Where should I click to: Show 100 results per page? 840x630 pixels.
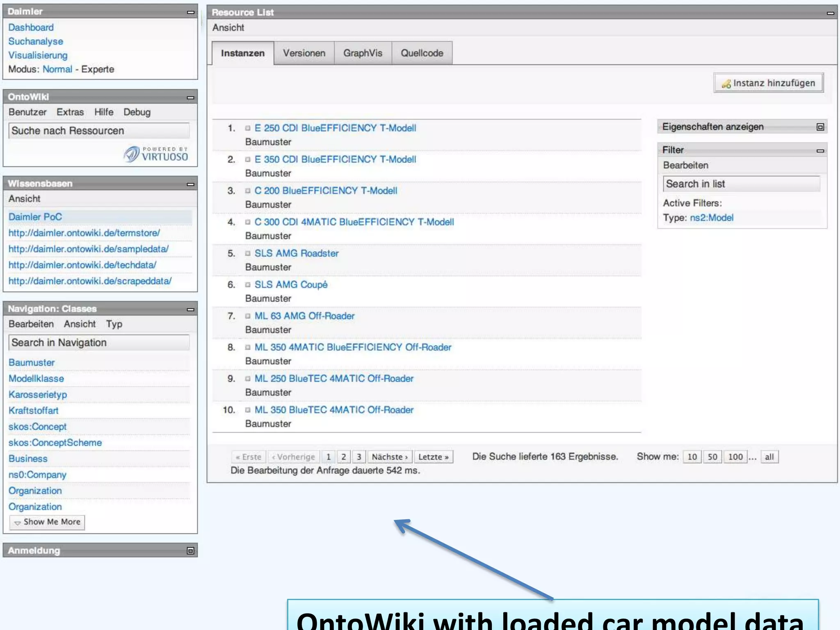pyautogui.click(x=735, y=457)
